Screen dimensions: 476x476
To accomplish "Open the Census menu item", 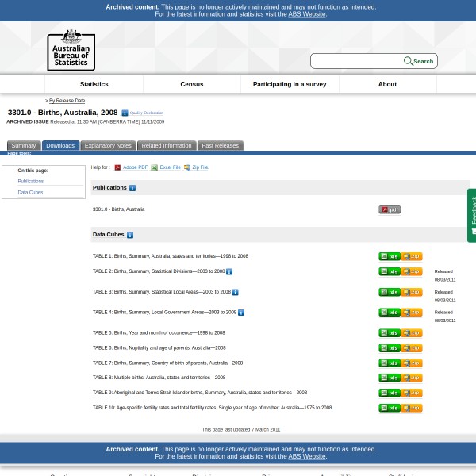I will (x=192, y=84).
